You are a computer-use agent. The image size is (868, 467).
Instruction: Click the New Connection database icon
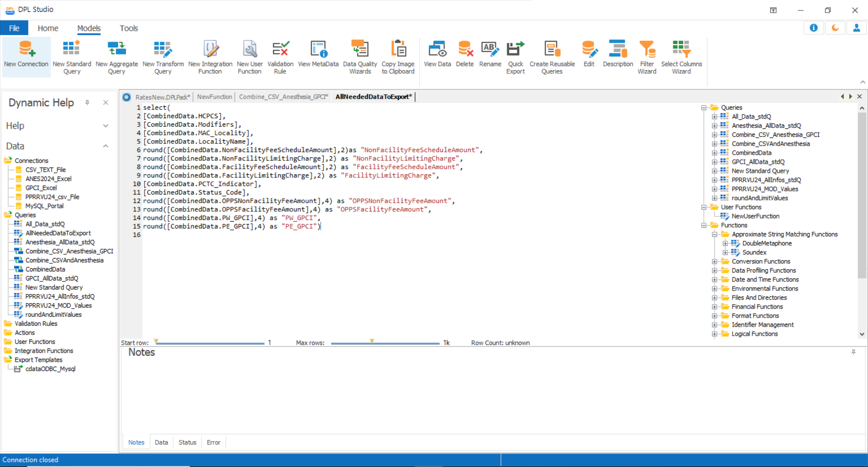point(26,49)
